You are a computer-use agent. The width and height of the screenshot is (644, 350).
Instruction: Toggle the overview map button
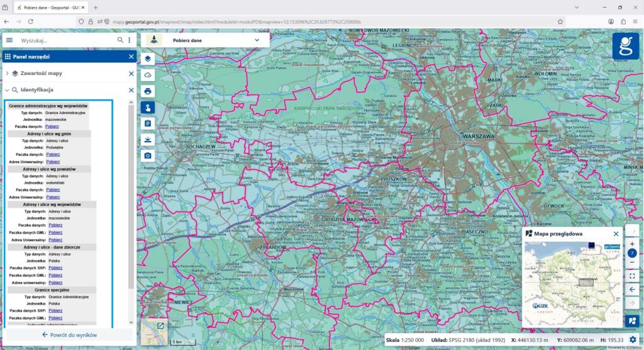point(632,321)
